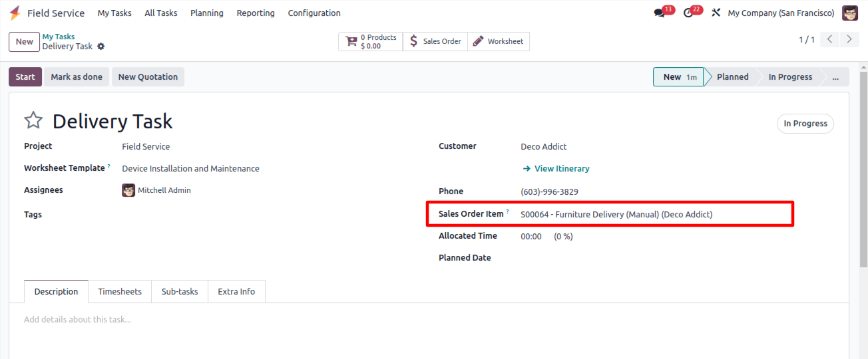
Task: Open the Planning menu
Action: click(x=207, y=13)
